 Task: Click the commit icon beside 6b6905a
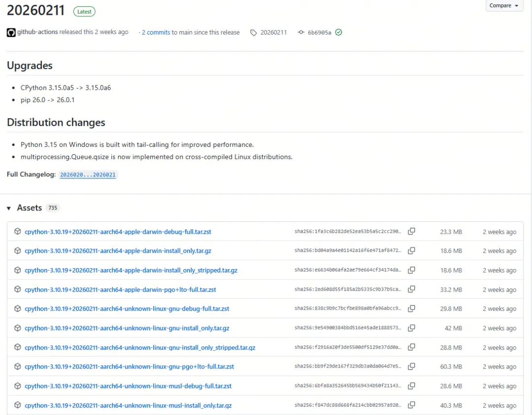point(301,32)
